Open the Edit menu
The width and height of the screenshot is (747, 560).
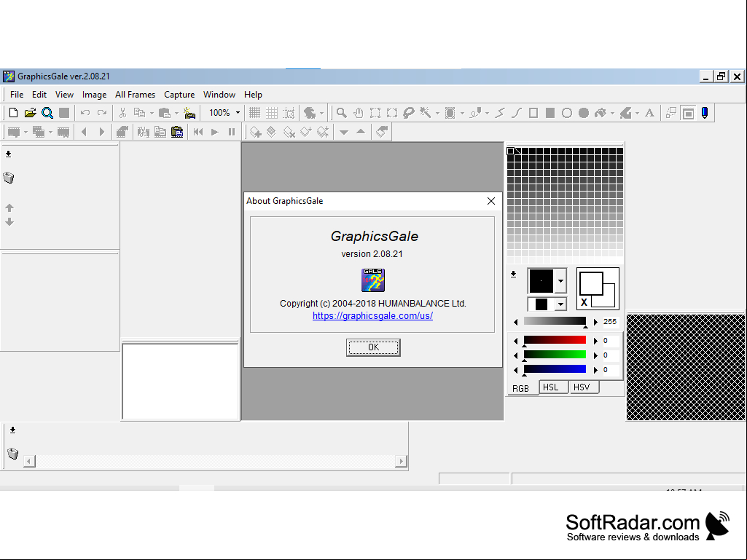click(x=39, y=95)
